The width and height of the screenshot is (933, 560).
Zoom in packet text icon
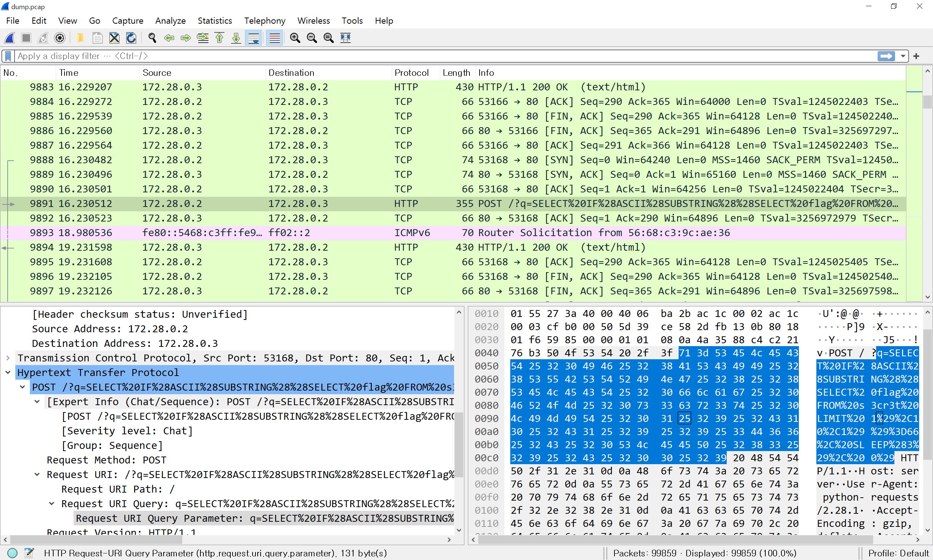coord(295,38)
